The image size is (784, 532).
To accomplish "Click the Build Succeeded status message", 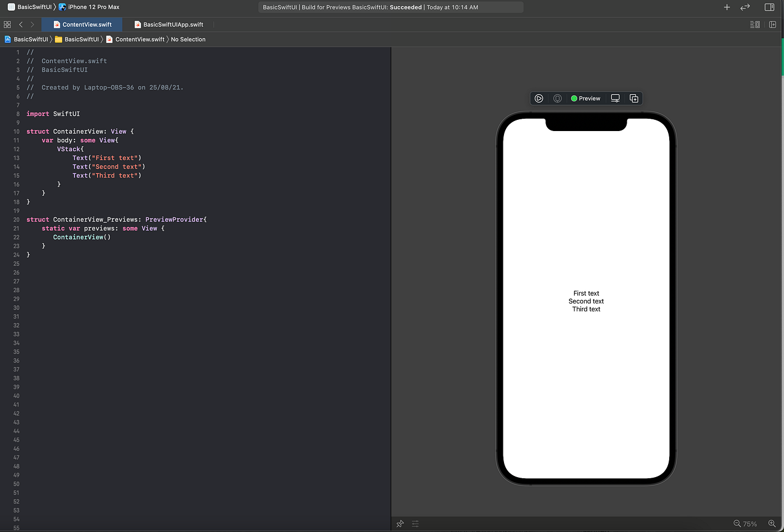I will coord(390,7).
